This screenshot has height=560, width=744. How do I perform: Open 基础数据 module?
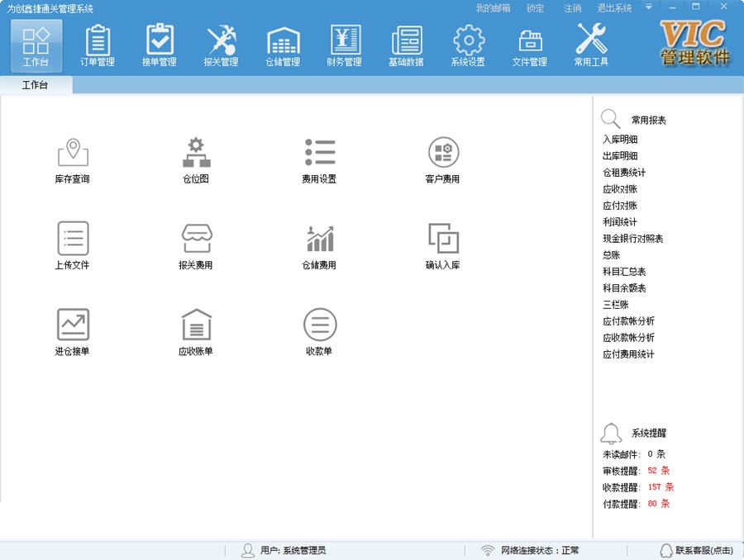[x=406, y=46]
